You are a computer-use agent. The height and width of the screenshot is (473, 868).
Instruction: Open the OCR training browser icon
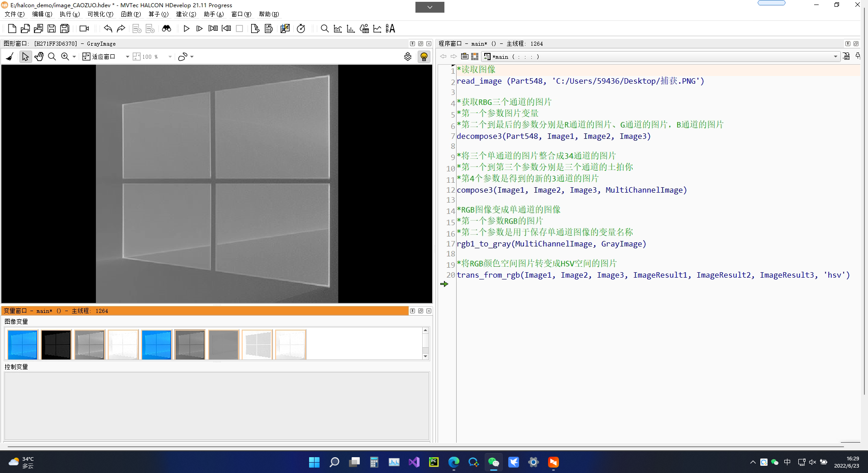click(x=390, y=28)
